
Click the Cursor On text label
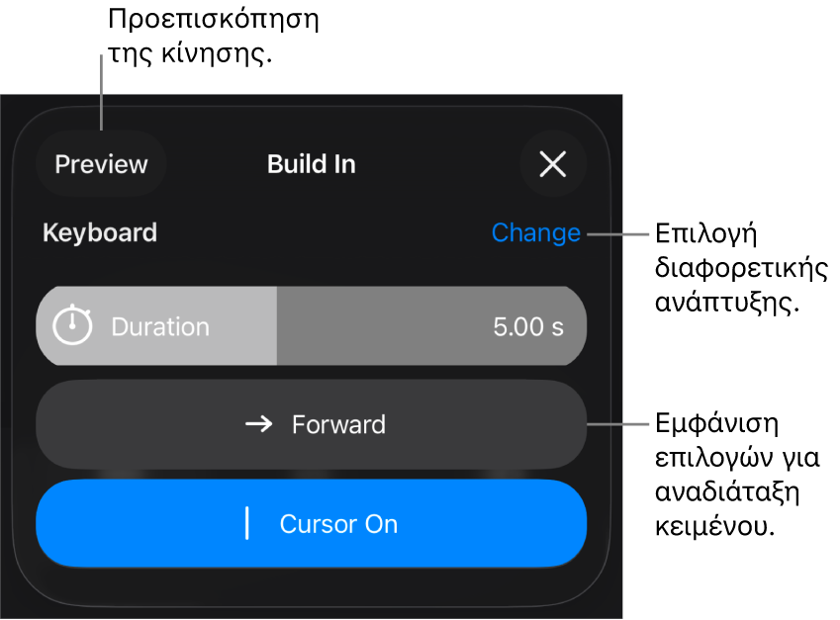click(338, 524)
